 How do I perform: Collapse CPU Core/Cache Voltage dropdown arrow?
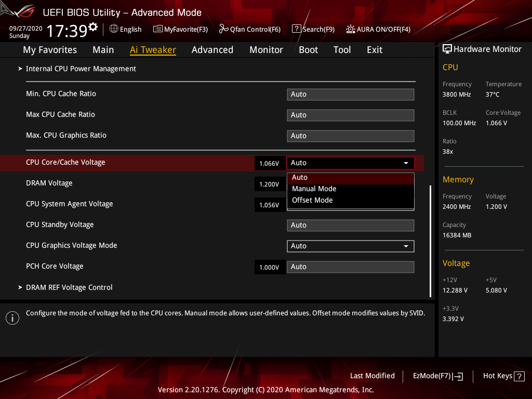point(406,163)
